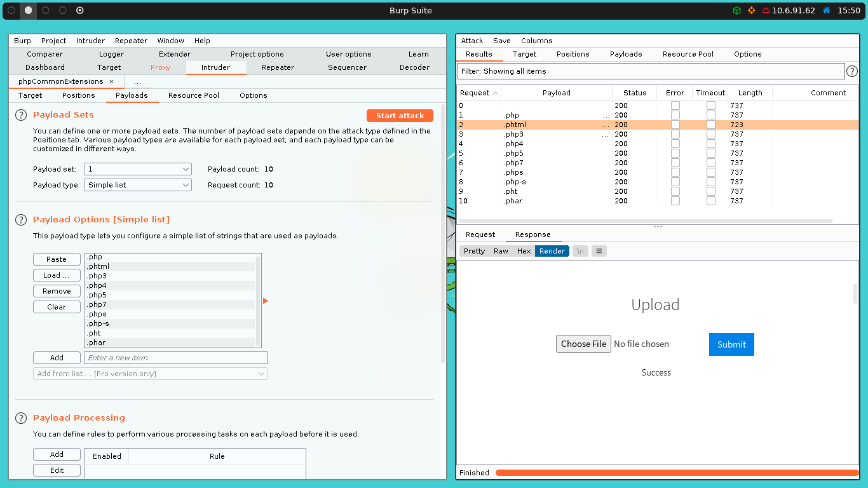Select the .php7 payload in the list
Viewport: 868px width, 488px height.
click(170, 305)
